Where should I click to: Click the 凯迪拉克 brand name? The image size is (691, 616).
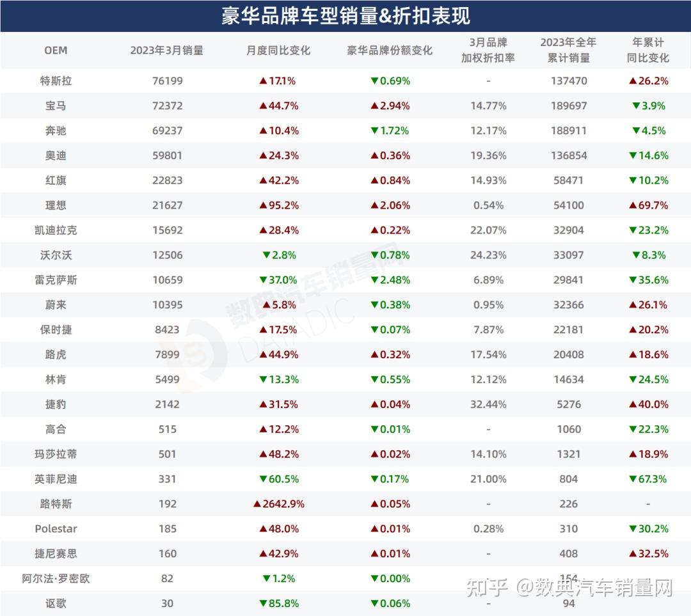point(56,230)
